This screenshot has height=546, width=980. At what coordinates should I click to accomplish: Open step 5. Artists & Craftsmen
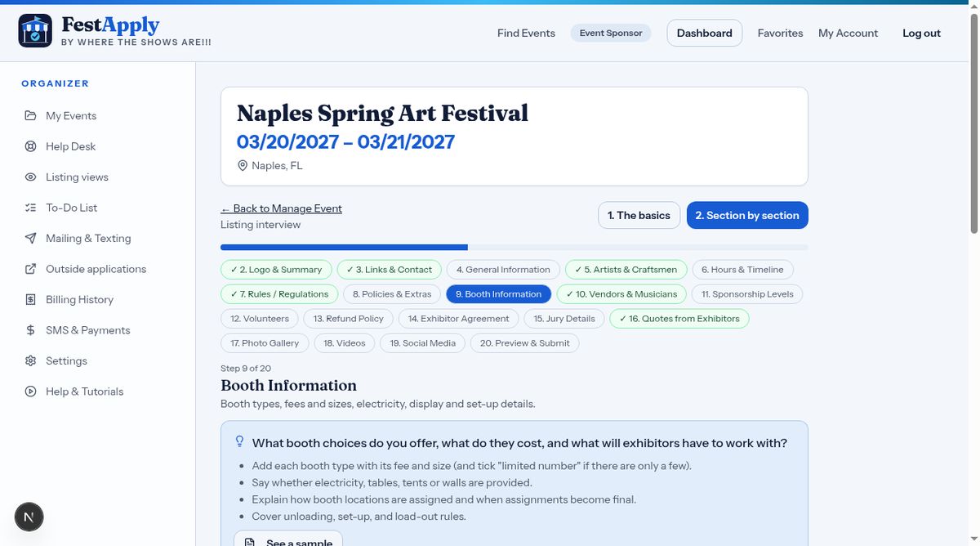(x=626, y=270)
